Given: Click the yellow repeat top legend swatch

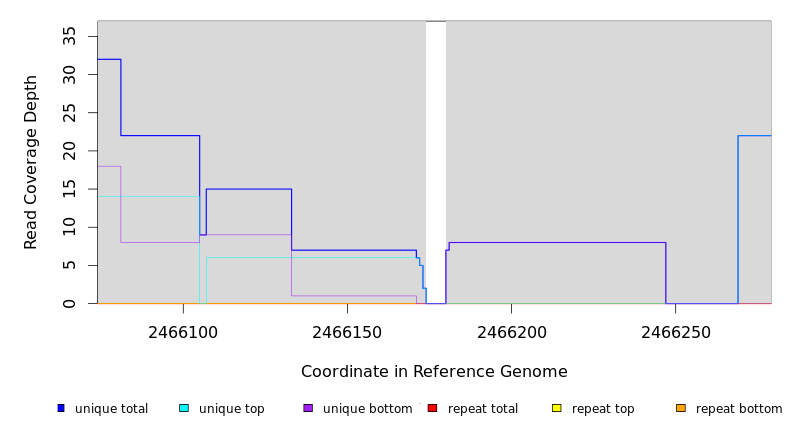Looking at the screenshot, I should point(556,408).
